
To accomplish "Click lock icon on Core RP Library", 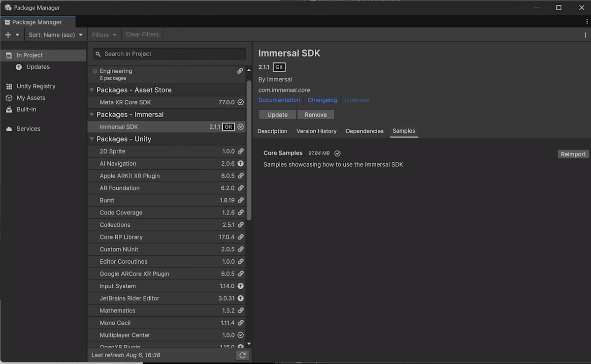I will click(240, 237).
